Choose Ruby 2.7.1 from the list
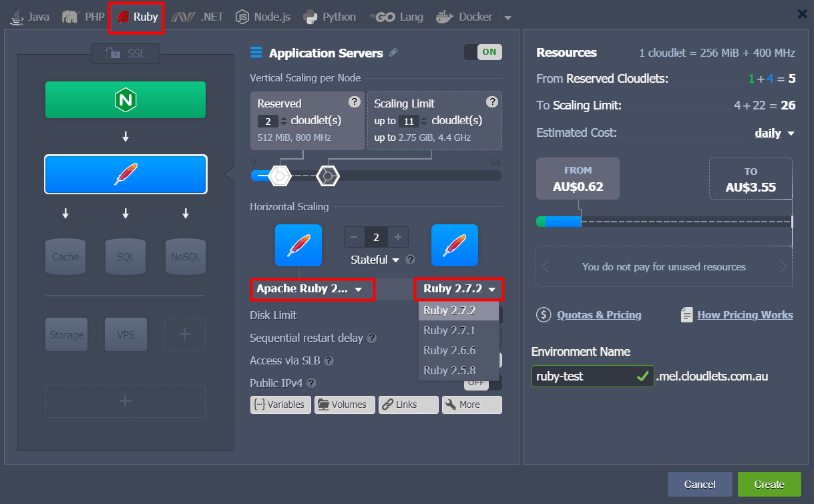This screenshot has height=504, width=814. (x=459, y=330)
